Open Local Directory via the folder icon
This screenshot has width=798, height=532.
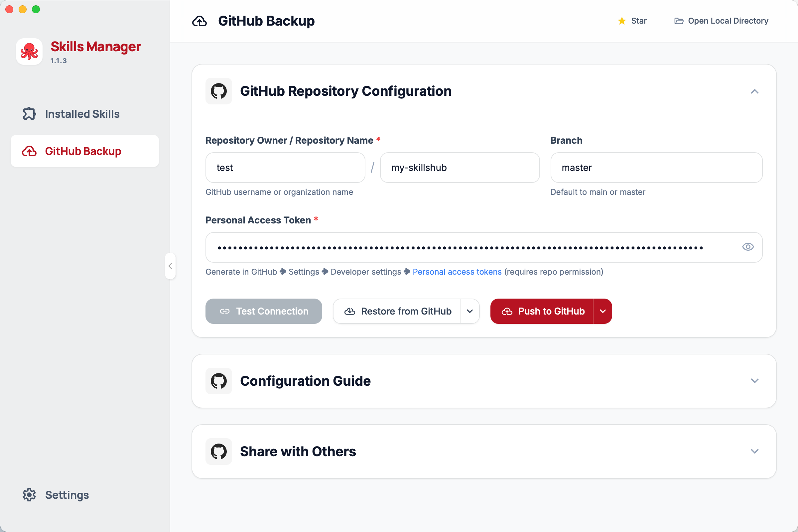tap(679, 21)
